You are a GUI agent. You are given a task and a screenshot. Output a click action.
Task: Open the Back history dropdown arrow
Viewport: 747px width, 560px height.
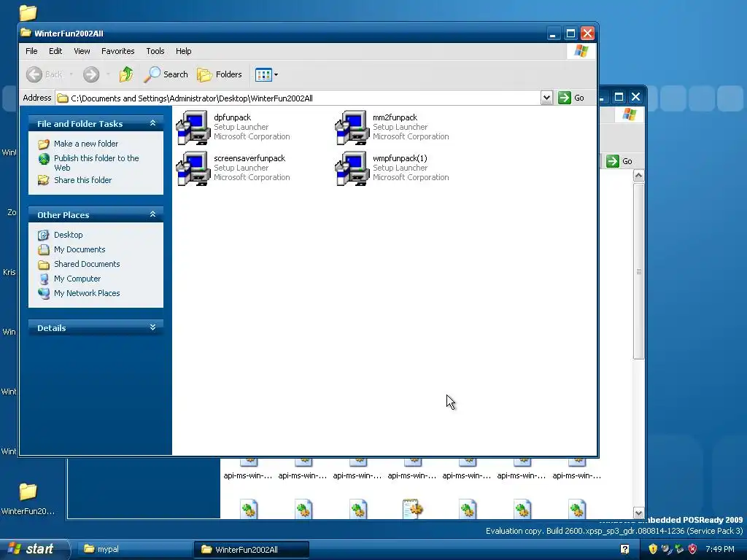(71, 74)
